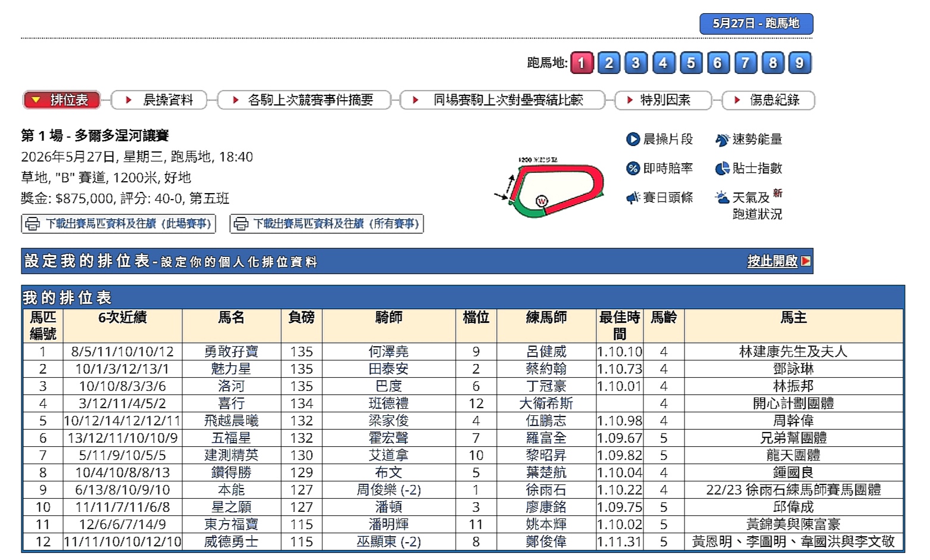Select race 7 button
This screenshot has width=930, height=560.
pyautogui.click(x=745, y=63)
